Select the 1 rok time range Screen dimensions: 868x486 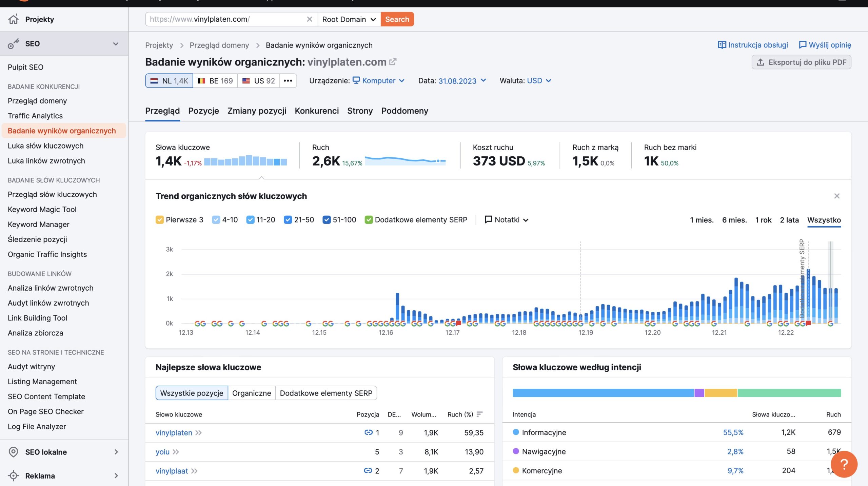click(763, 220)
